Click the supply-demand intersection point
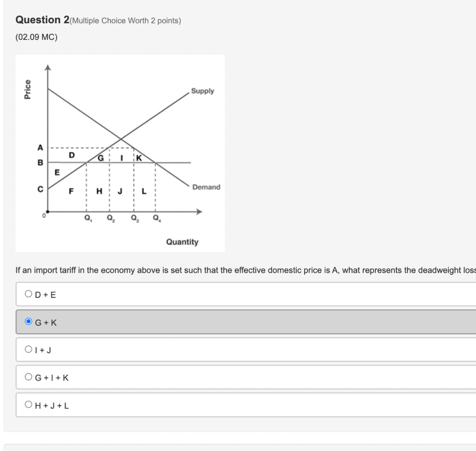 [x=121, y=139]
